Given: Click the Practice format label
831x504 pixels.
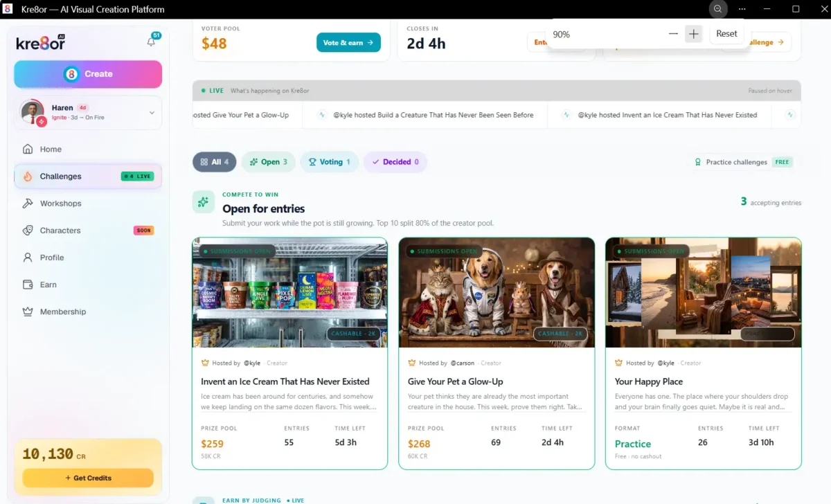Looking at the screenshot, I should 633,444.
